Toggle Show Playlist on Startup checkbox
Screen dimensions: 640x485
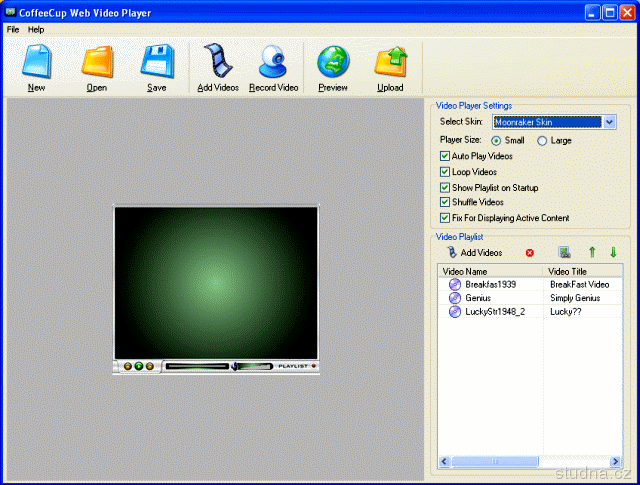click(x=445, y=187)
